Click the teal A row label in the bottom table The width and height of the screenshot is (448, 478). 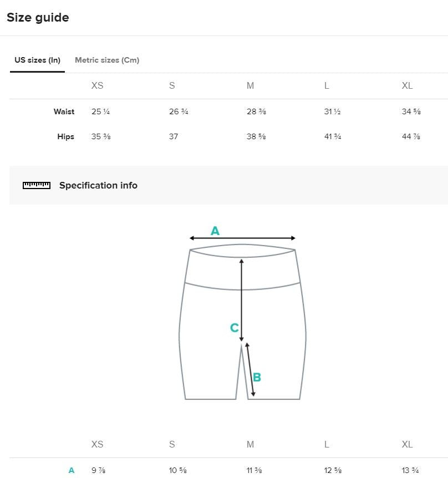tap(72, 470)
